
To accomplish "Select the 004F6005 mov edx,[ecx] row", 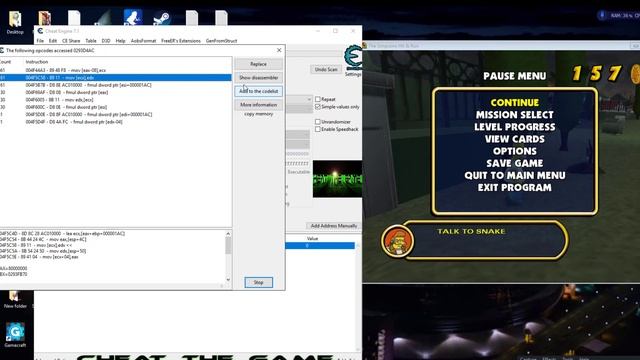I will [x=116, y=100].
